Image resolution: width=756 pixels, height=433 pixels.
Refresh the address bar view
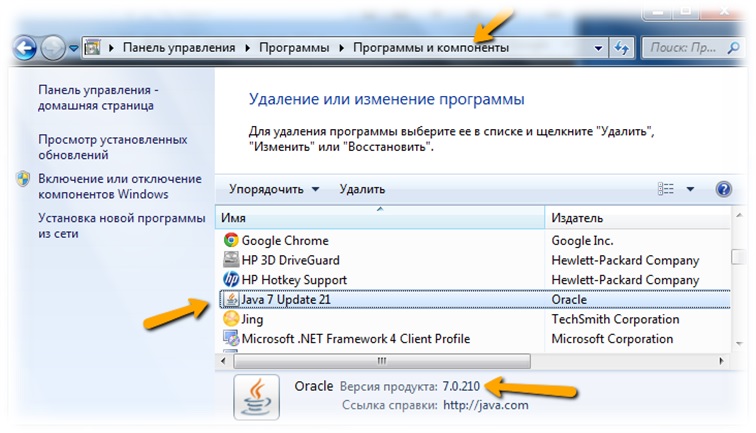tap(621, 48)
